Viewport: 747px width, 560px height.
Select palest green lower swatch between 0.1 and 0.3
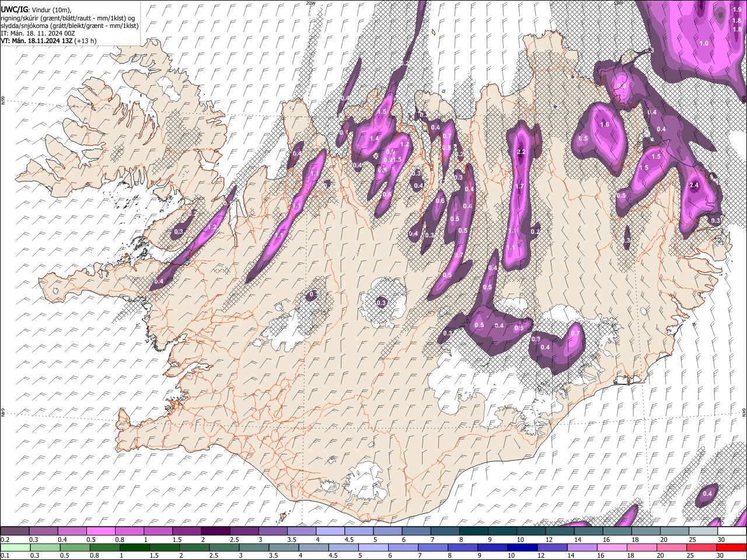(x=15, y=547)
